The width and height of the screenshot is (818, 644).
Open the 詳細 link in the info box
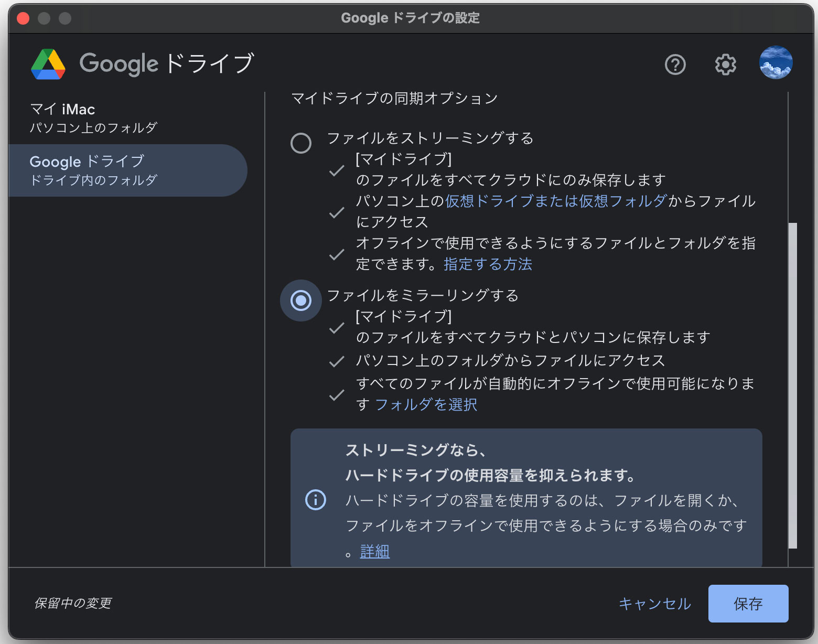point(375,551)
